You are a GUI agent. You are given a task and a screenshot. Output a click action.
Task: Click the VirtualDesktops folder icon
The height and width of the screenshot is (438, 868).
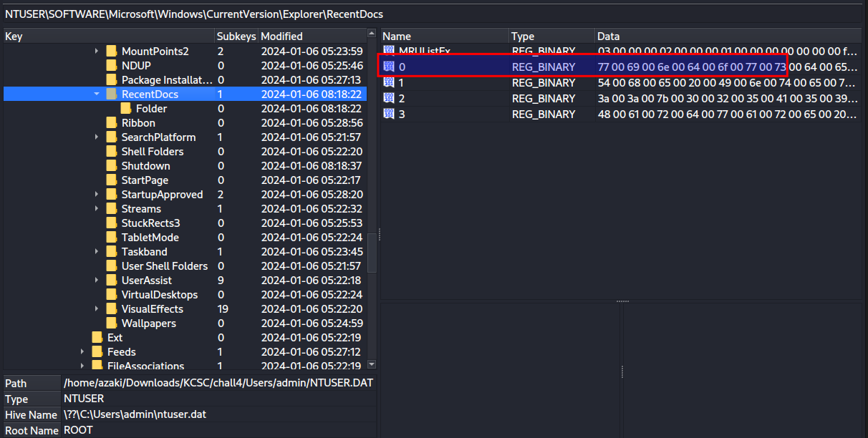click(x=111, y=294)
